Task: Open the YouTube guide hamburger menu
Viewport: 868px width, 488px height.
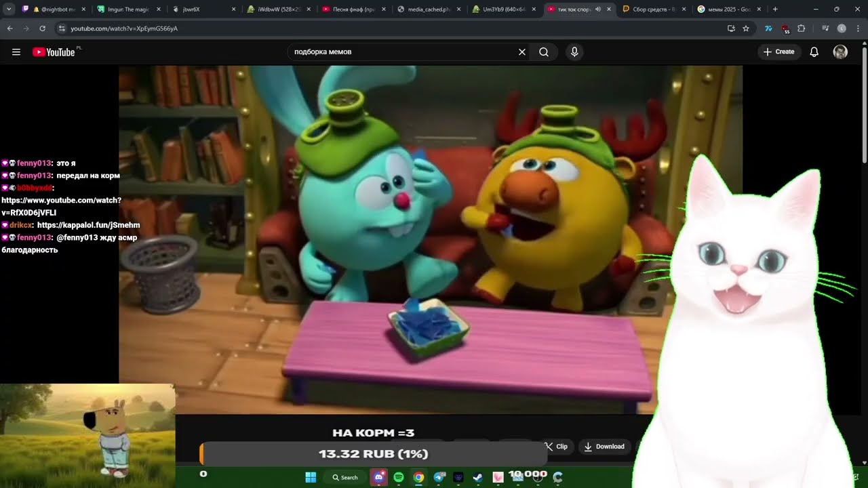Action: coord(16,52)
